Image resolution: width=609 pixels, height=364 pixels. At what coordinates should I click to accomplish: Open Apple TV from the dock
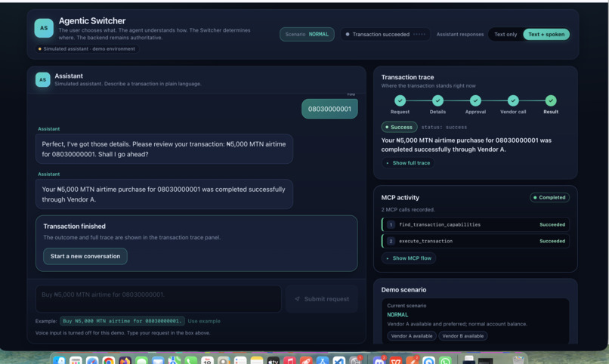click(273, 360)
